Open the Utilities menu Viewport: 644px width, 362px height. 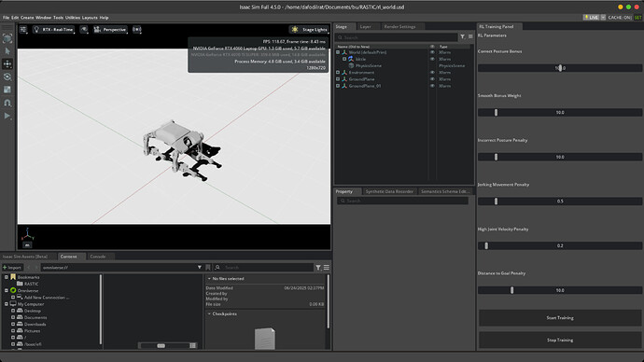click(73, 18)
